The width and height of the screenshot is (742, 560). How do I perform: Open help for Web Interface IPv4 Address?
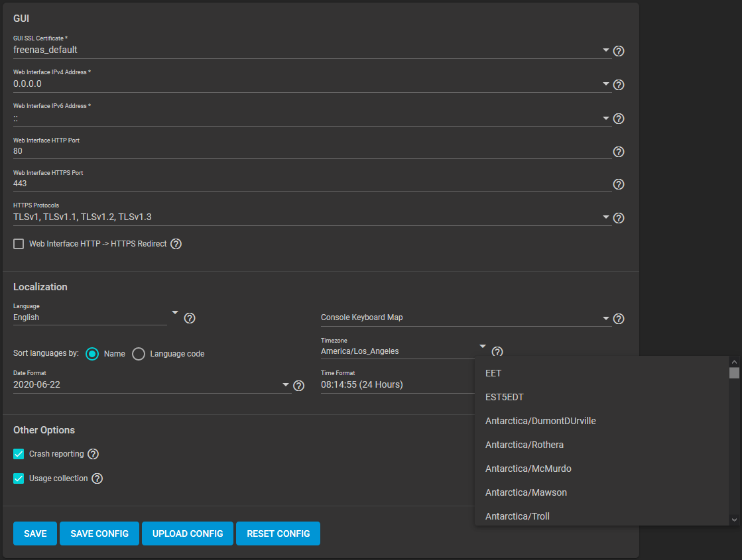619,85
